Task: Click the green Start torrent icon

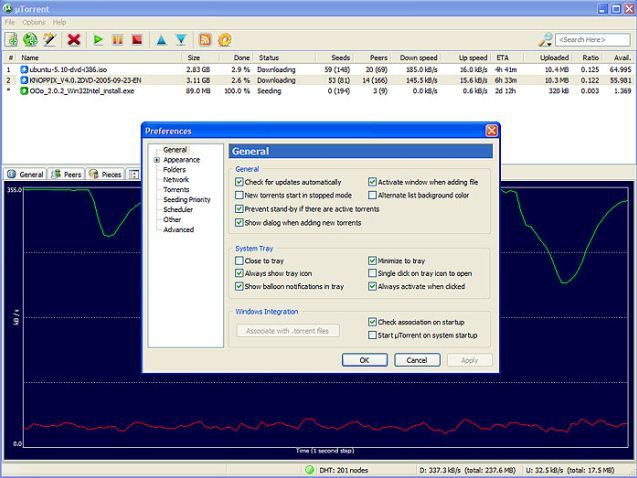Action: [98, 40]
